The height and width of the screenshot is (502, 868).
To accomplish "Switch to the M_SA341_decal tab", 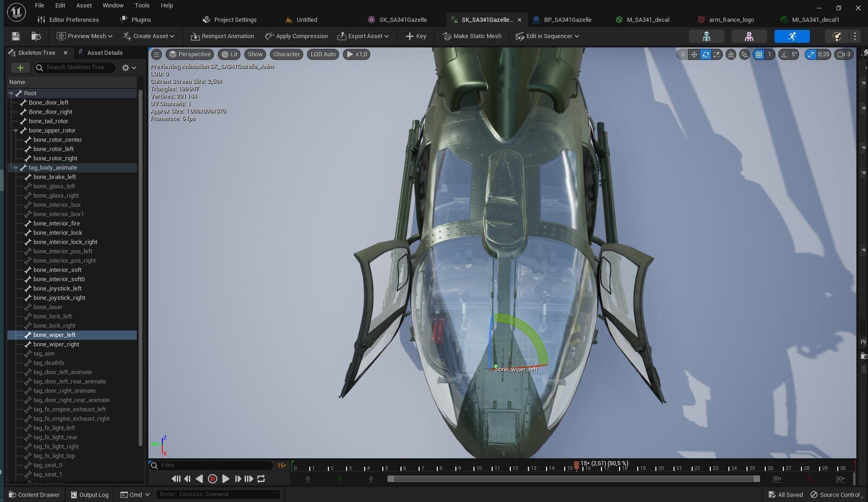I will (642, 20).
